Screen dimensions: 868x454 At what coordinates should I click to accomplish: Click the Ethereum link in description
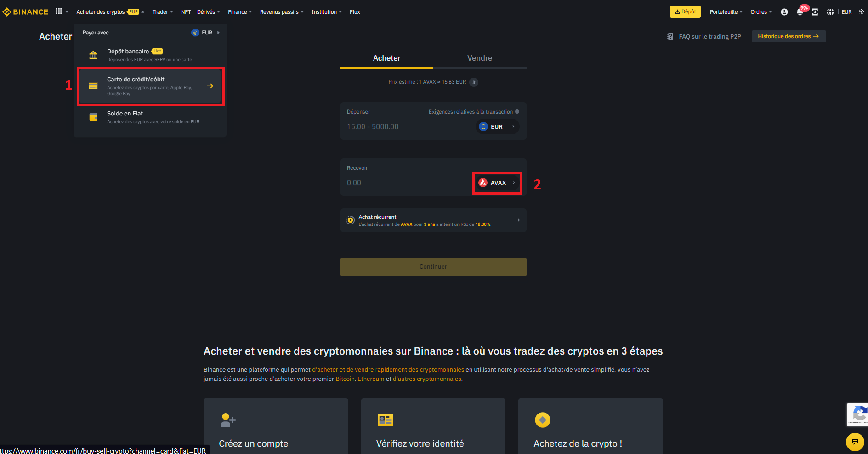click(x=371, y=379)
